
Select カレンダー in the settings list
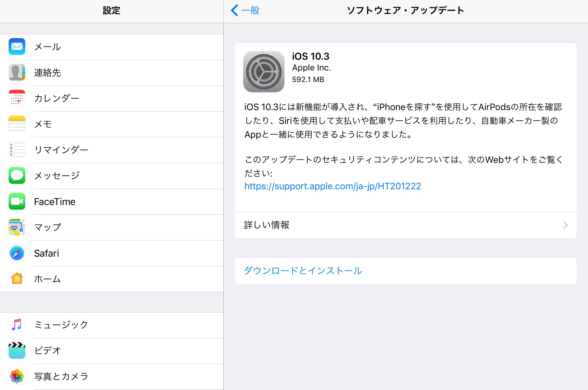[112, 98]
